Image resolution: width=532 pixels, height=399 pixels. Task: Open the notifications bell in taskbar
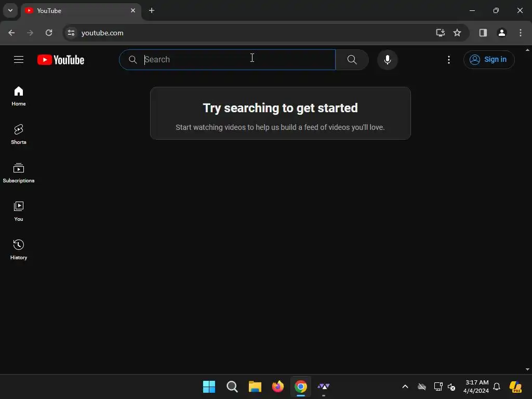pos(496,387)
